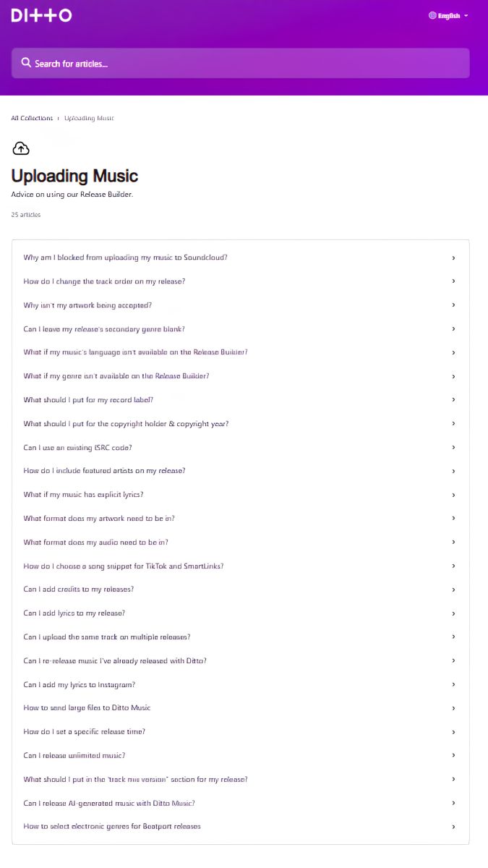This screenshot has width=488, height=868.
Task: Click the chevron next to the Soundcloud article
Action: pos(454,258)
